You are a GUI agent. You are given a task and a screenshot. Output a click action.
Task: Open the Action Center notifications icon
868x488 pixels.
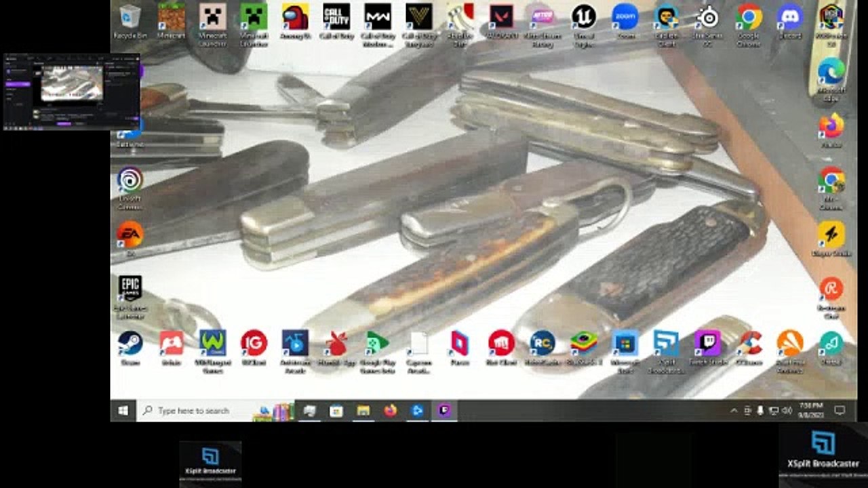[840, 411]
